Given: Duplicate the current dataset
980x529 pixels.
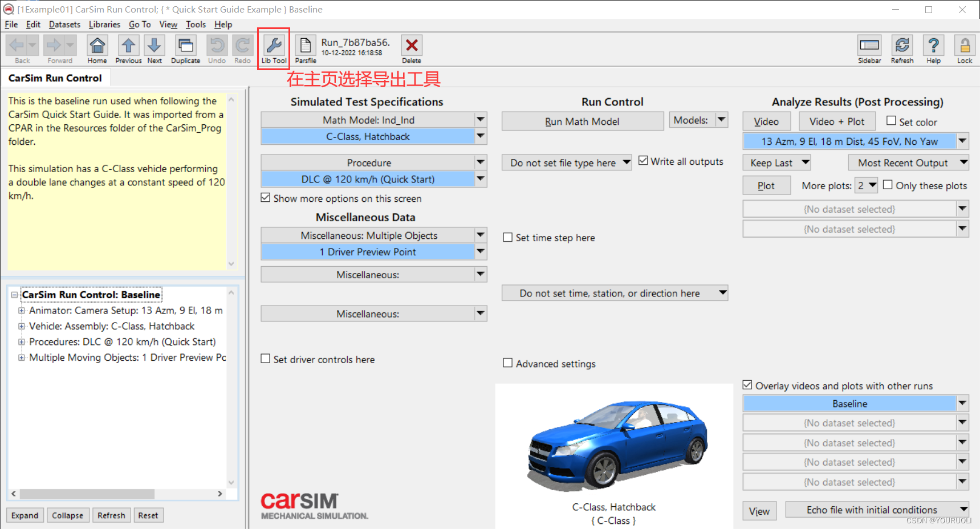Looking at the screenshot, I should point(185,48).
